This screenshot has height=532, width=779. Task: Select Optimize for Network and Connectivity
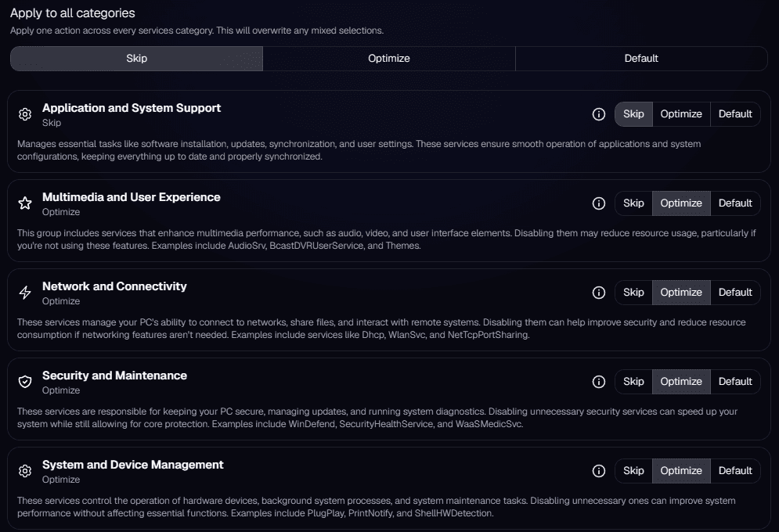click(x=681, y=293)
